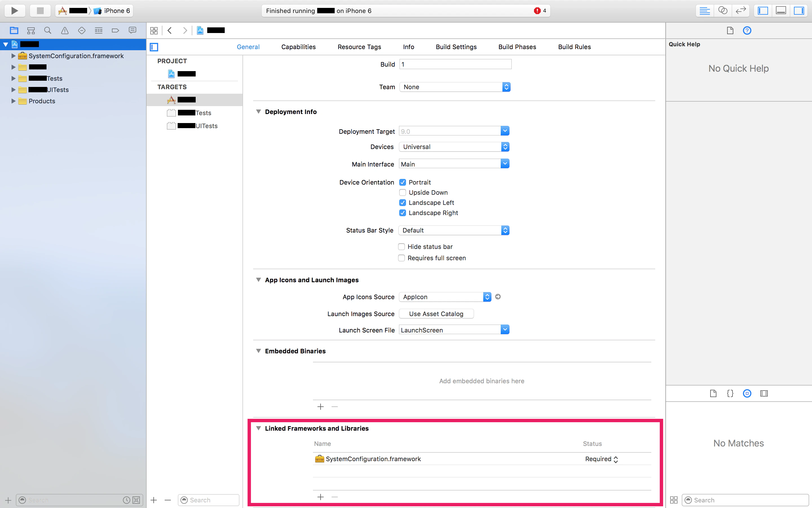Image resolution: width=812 pixels, height=508 pixels.
Task: Show the File inspector
Action: coord(730,30)
